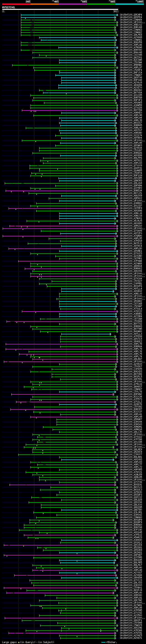Click the cyan ~100% identity legend segment
Viewport: 146px width, 644px height.
(130, 4)
